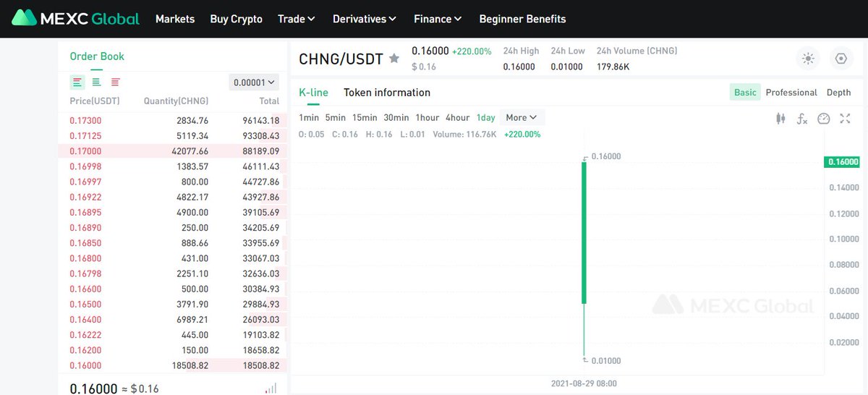
Task: Click the 2021-08-29 08:00 date label
Action: [x=583, y=383]
